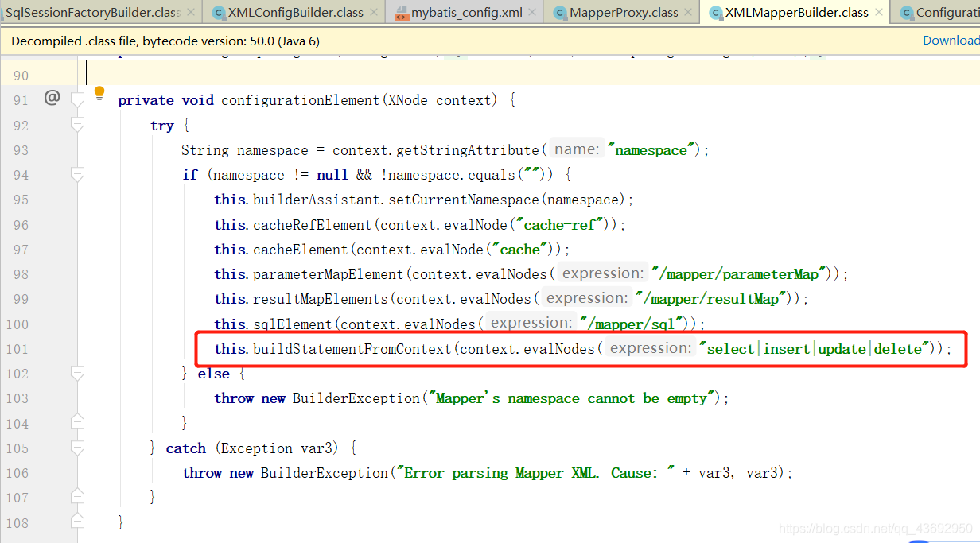
Task: Collapse the configurationElement method at line 91
Action: 77,99
